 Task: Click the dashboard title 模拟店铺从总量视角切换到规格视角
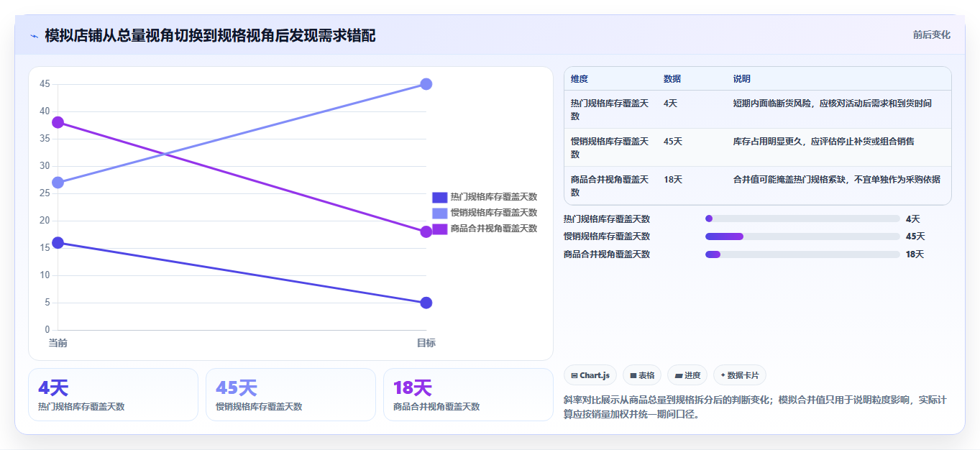coord(210,36)
